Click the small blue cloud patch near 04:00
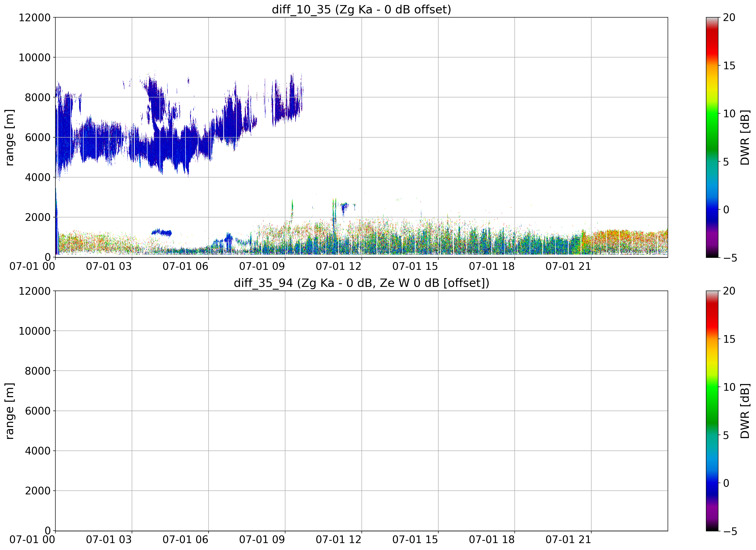The width and height of the screenshot is (756, 550). [x=162, y=232]
